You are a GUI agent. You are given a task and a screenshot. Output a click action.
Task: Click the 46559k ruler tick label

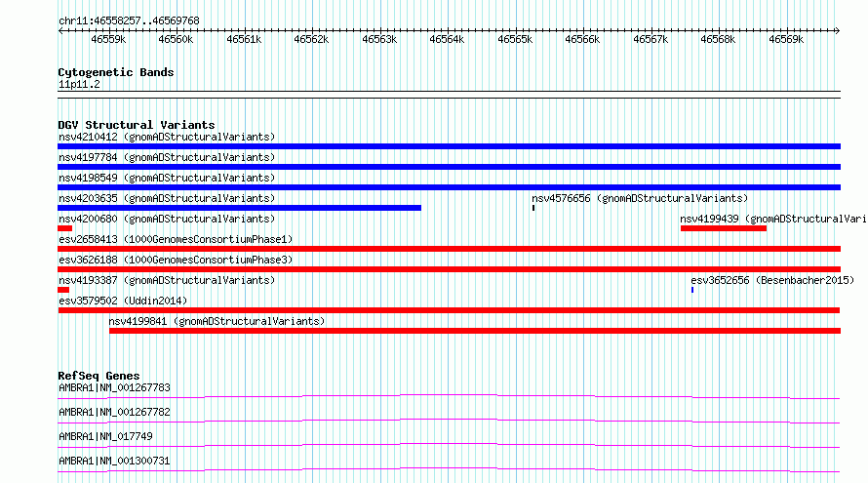click(x=108, y=39)
